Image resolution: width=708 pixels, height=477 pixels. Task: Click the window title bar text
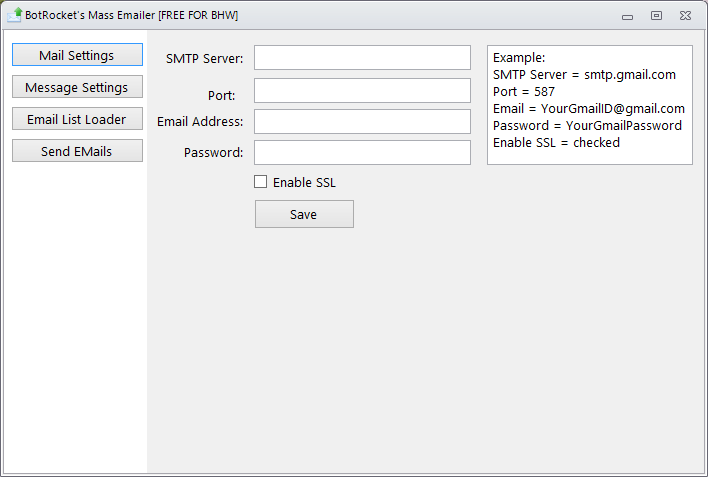pos(131,15)
